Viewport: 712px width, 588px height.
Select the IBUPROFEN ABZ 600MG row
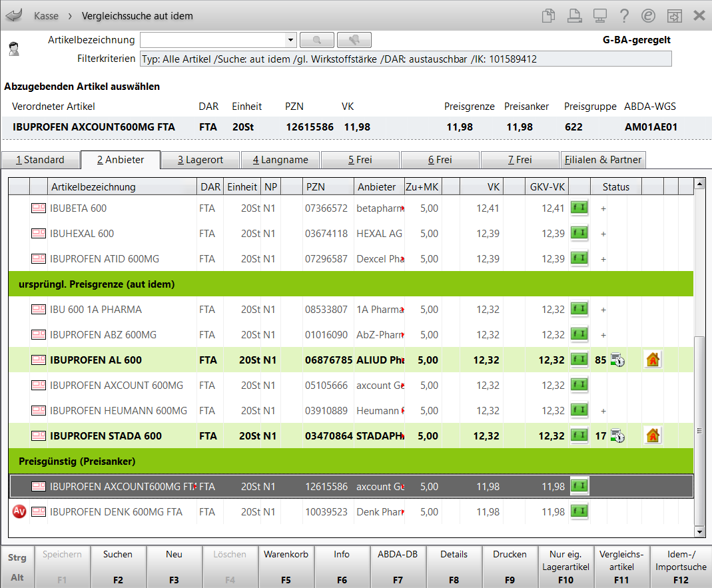click(350, 335)
